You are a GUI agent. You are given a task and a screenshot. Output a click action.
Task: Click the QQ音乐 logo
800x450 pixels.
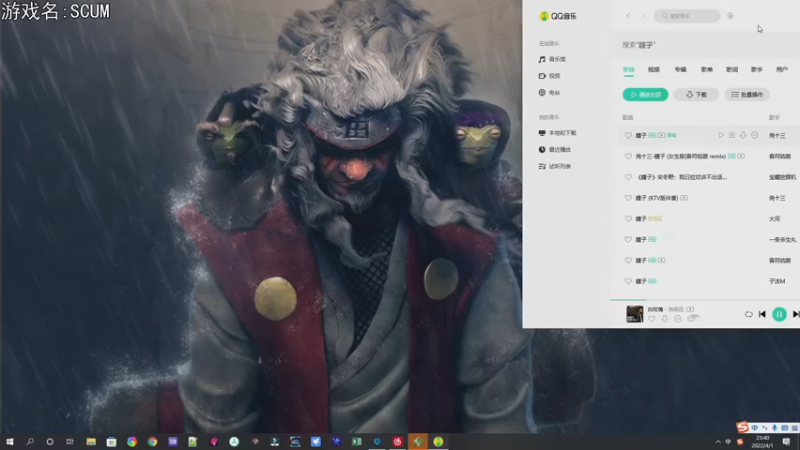tap(558, 16)
